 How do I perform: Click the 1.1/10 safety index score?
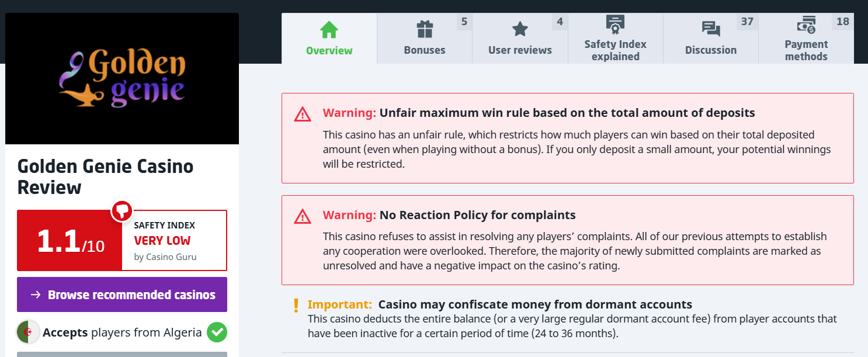point(70,241)
